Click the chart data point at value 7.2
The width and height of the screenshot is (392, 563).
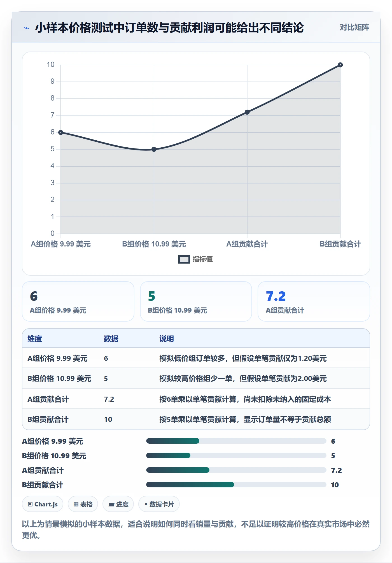point(247,112)
